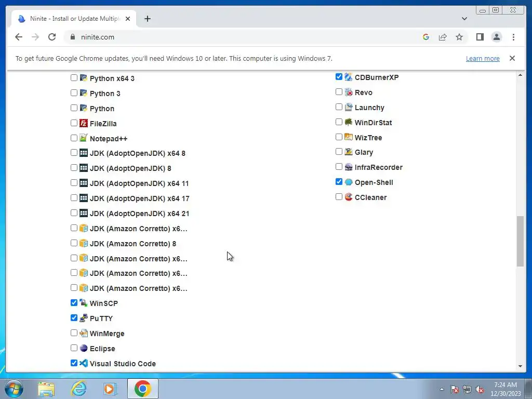Check the JDK (AdoptOpenJDK) x64 17 checkbox
The image size is (532, 399).
pos(74,198)
